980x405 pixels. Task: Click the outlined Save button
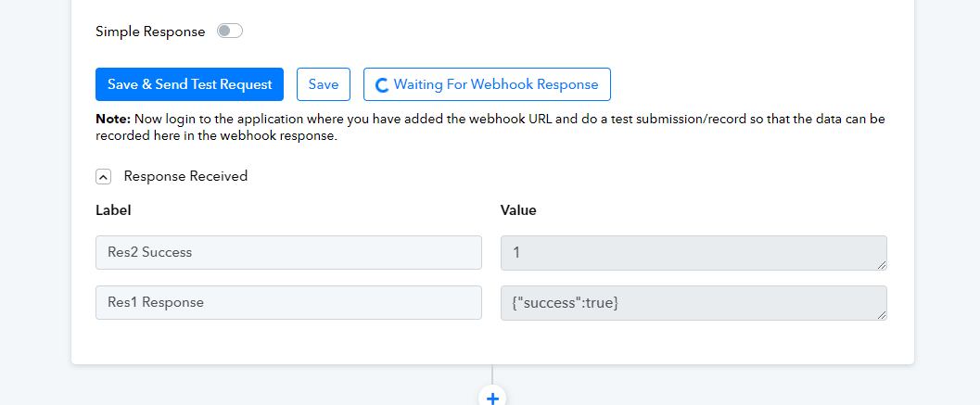(324, 84)
